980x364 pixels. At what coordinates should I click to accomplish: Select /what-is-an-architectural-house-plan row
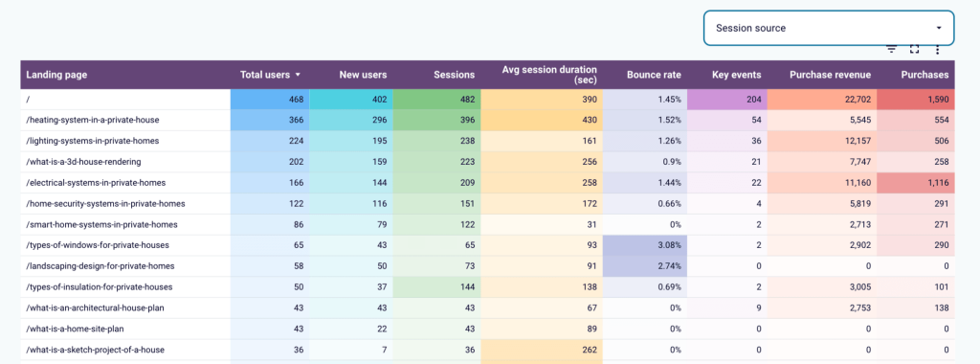tap(487, 308)
